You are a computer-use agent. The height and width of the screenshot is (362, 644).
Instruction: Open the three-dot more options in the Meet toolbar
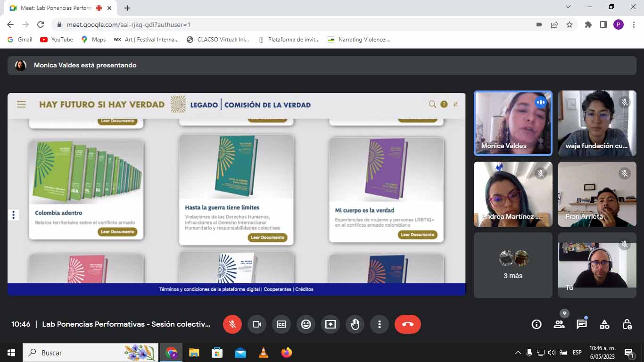tap(380, 324)
